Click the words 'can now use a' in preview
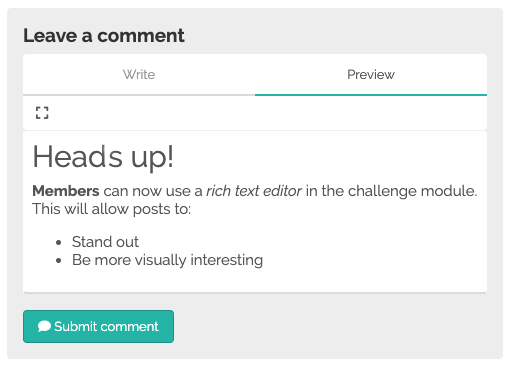This screenshot has width=511, height=368. [x=153, y=191]
